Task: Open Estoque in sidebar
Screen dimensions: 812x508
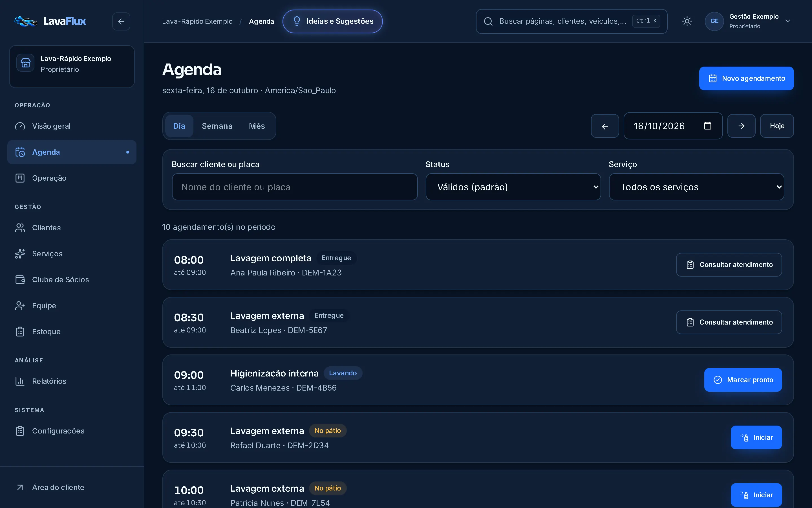Action: pyautogui.click(x=72, y=332)
